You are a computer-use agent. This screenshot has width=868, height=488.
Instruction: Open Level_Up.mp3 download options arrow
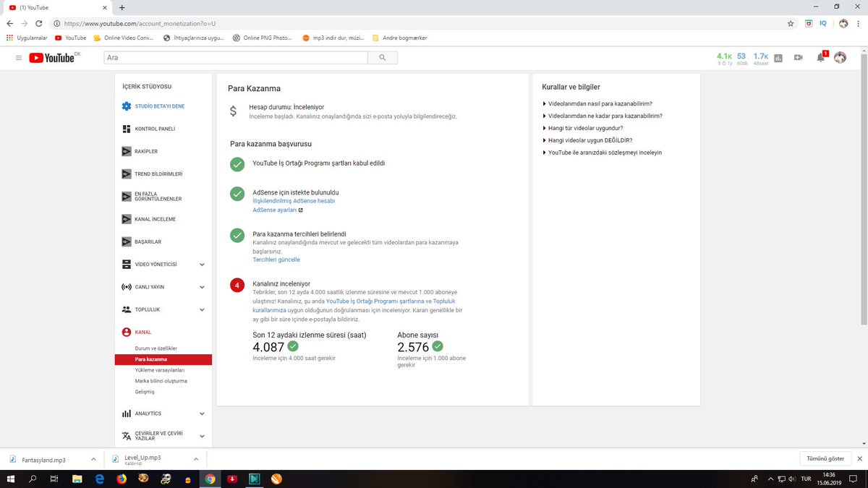[195, 459]
